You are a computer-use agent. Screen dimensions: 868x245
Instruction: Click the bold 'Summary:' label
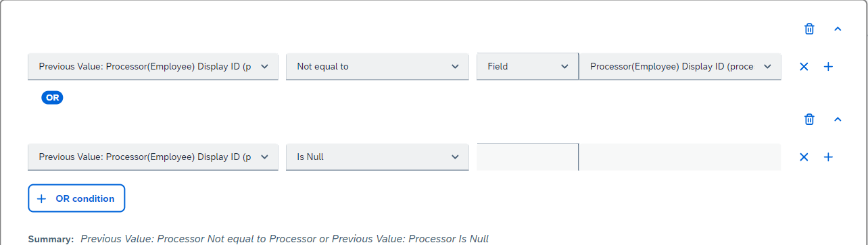tap(51, 239)
